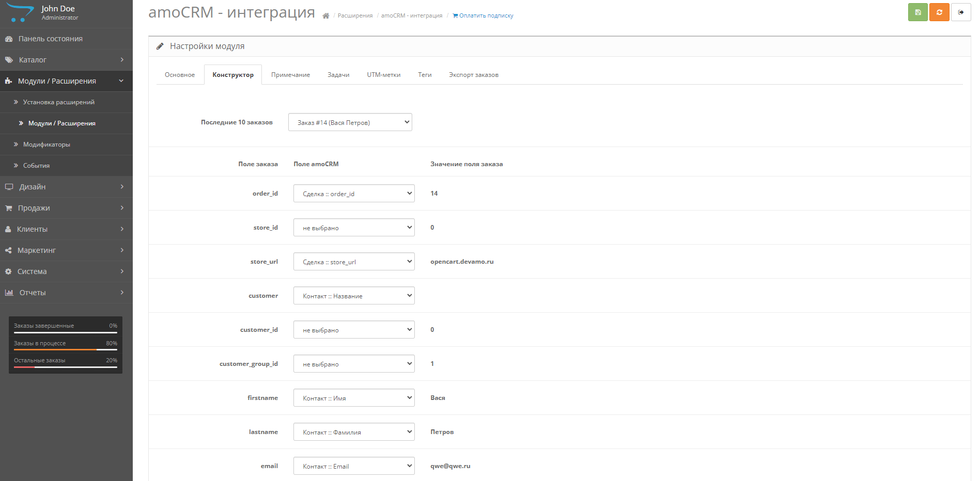Expand the Каталог sidebar menu
The image size is (980, 481).
pos(33,60)
